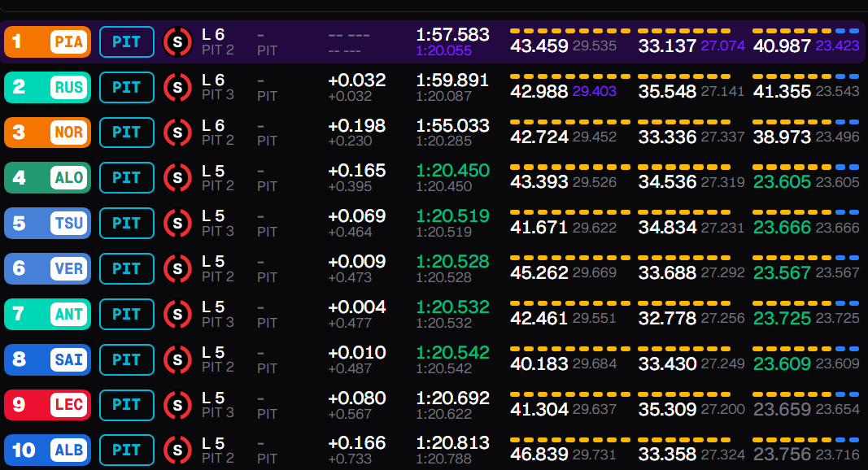Click the PIT status badge beside ALB

click(x=127, y=450)
